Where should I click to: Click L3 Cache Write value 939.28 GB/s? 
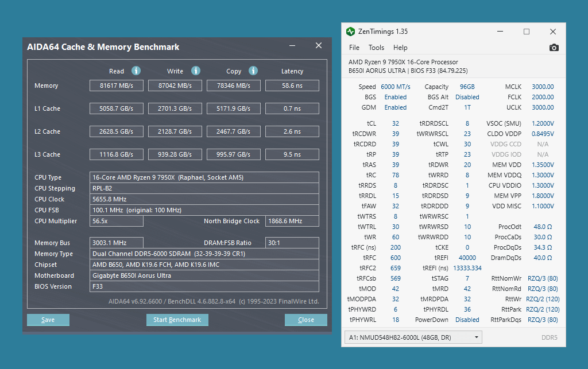pyautogui.click(x=175, y=154)
